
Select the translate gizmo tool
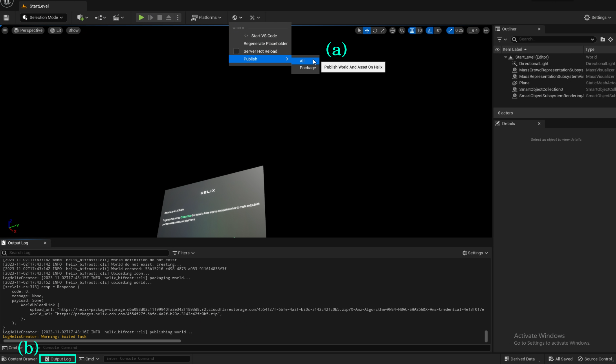pos(367,30)
